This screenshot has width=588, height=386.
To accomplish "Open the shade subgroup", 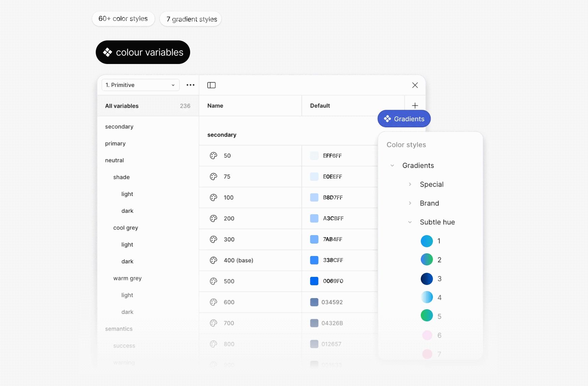I will (x=121, y=177).
